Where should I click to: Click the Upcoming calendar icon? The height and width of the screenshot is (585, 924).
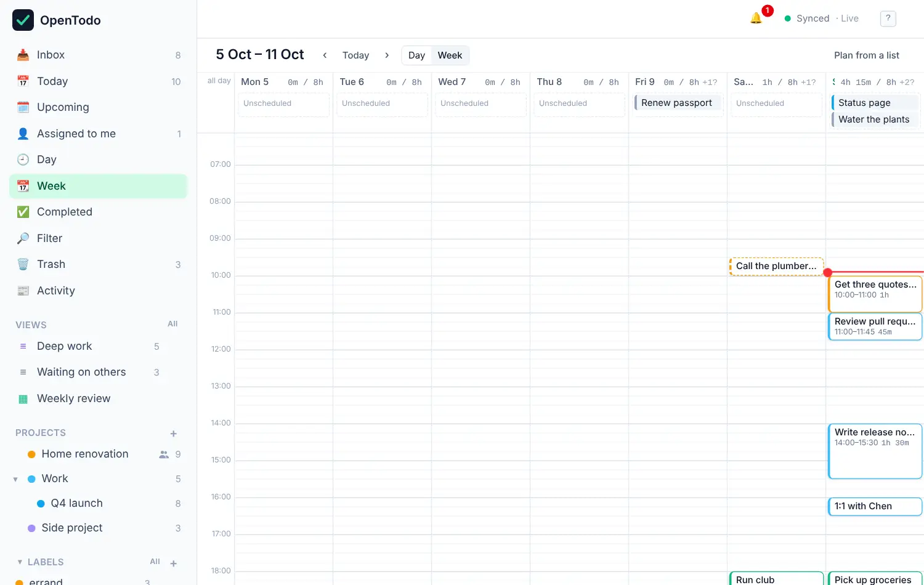[23, 107]
